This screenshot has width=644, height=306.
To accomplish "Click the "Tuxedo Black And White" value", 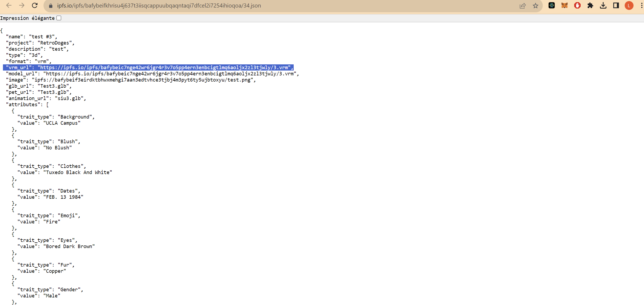I will click(78, 172).
